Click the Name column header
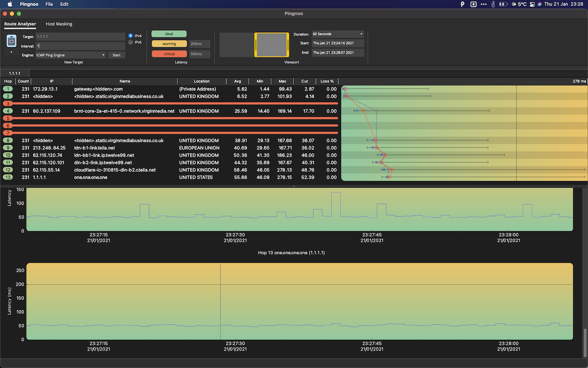This screenshot has height=368, width=588. [x=124, y=81]
